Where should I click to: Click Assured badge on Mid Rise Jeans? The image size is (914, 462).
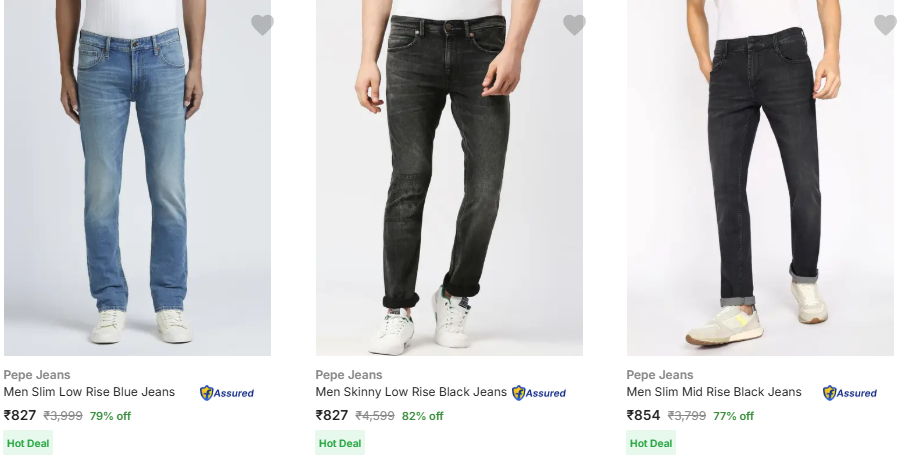[850, 393]
